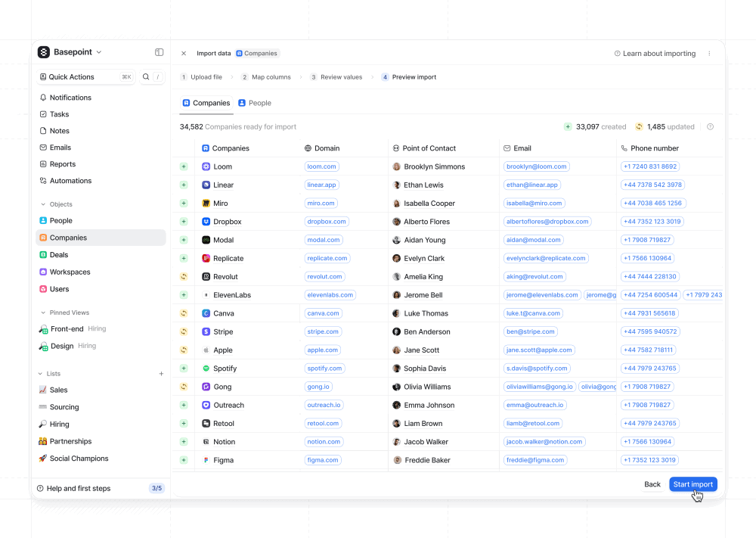Open Learn about importing link

[655, 54]
